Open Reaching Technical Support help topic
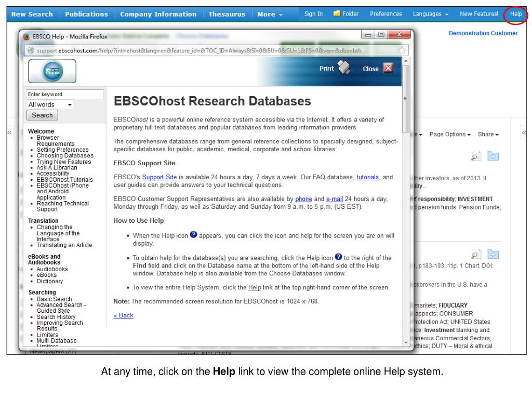 pyautogui.click(x=63, y=206)
